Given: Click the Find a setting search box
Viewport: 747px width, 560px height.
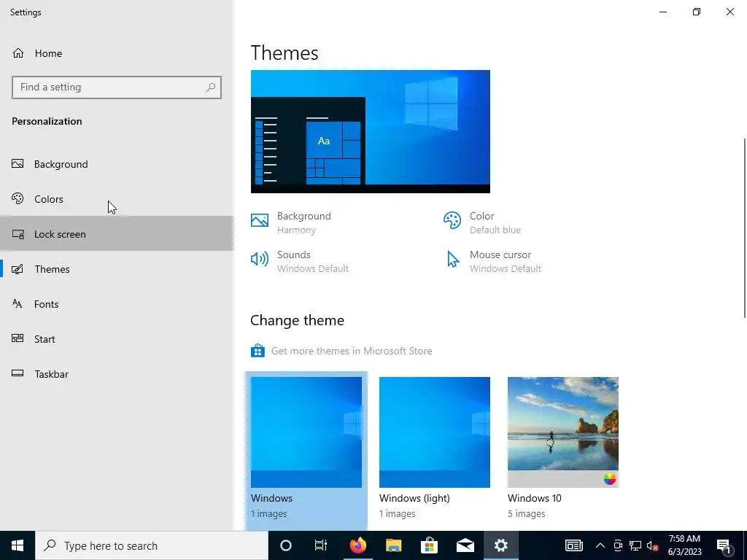Looking at the screenshot, I should 117,87.
